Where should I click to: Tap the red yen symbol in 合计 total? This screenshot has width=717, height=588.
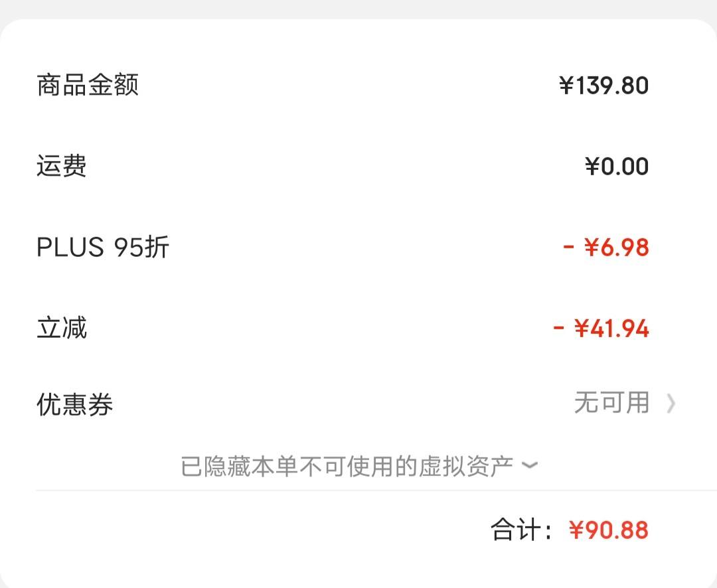[577, 530]
